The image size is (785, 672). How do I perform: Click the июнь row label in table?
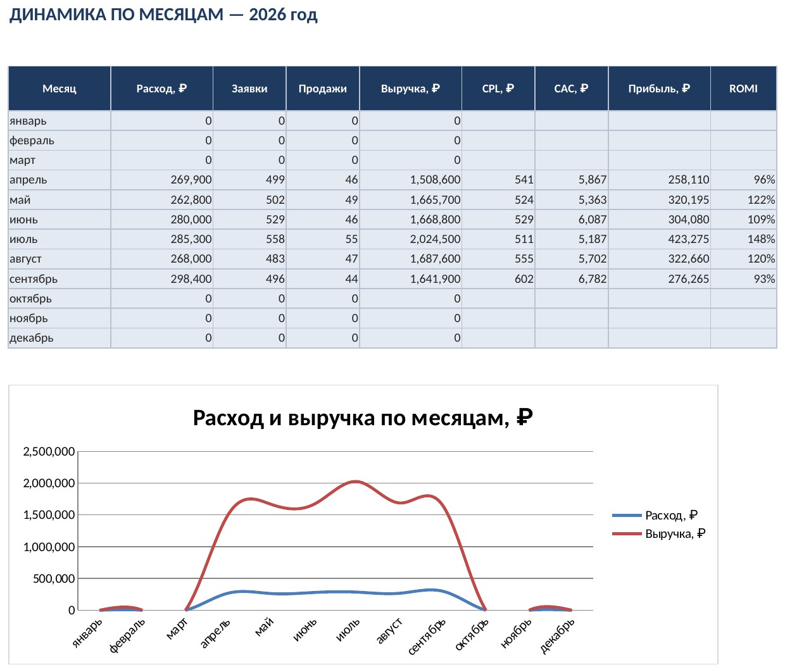(x=60, y=220)
